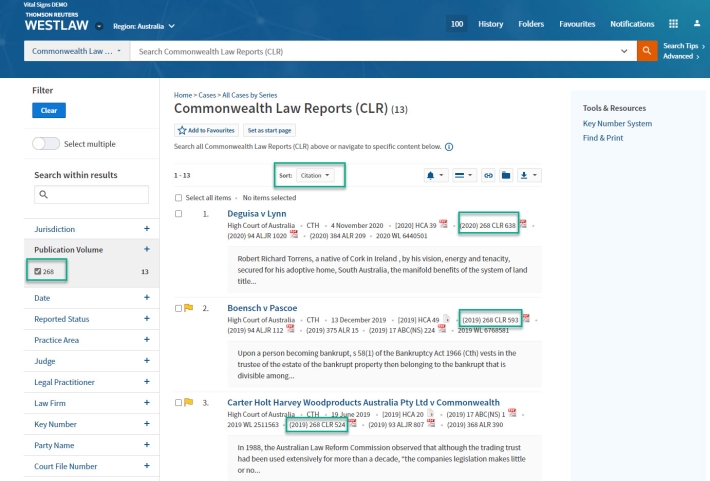This screenshot has width=710, height=481.
Task: Click the Clear filter button
Action: (49, 110)
